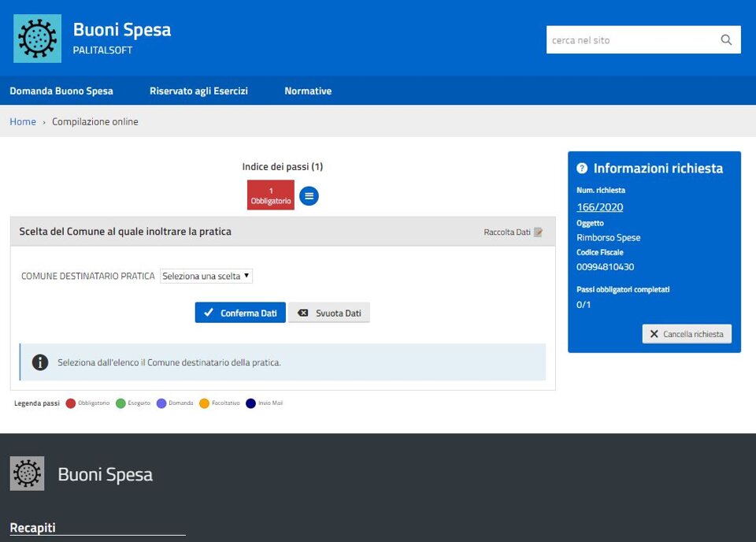Open the request number 166/2020 link
This screenshot has height=542, width=756.
click(x=599, y=207)
